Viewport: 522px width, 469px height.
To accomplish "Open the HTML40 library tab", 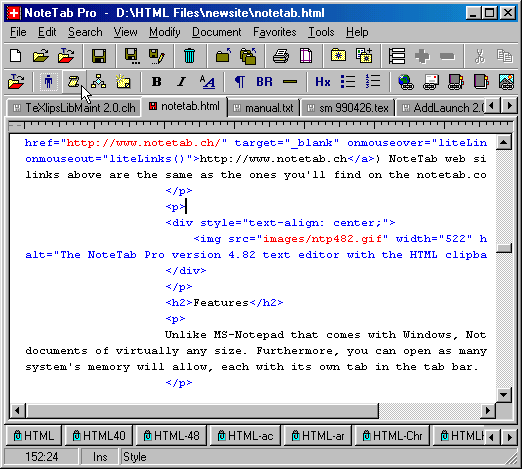I will (x=99, y=435).
